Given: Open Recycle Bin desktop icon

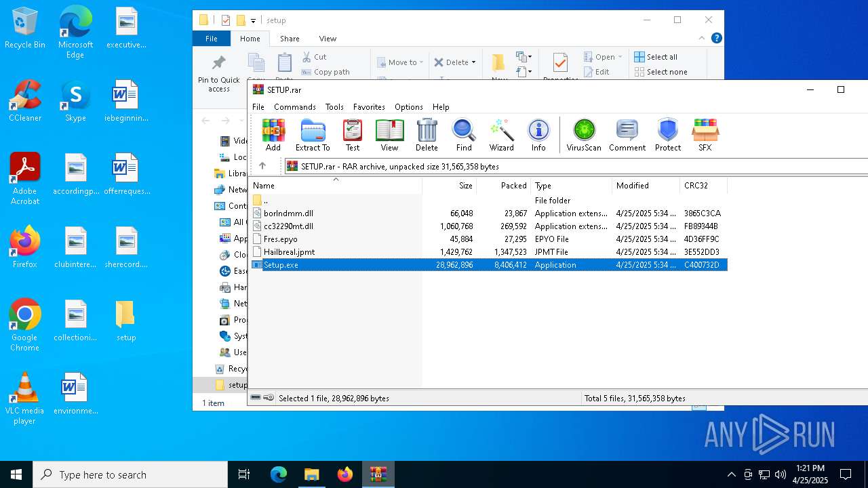Looking at the screenshot, I should pyautogui.click(x=25, y=28).
